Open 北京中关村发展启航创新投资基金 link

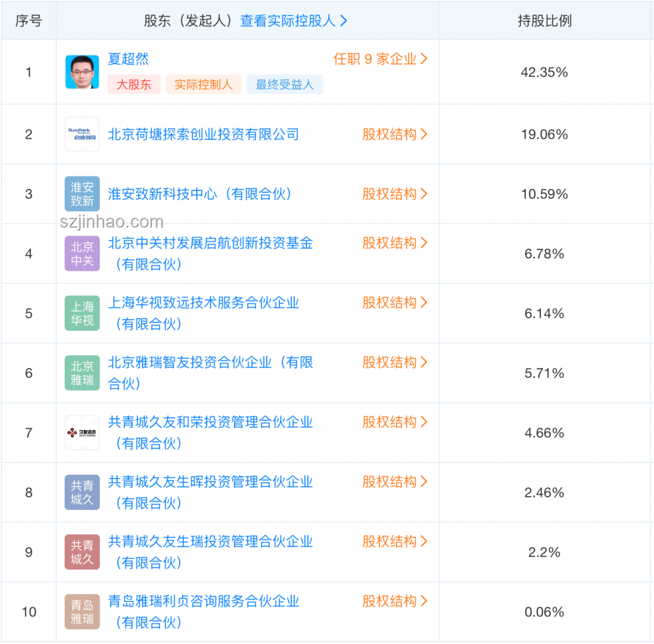(x=211, y=253)
